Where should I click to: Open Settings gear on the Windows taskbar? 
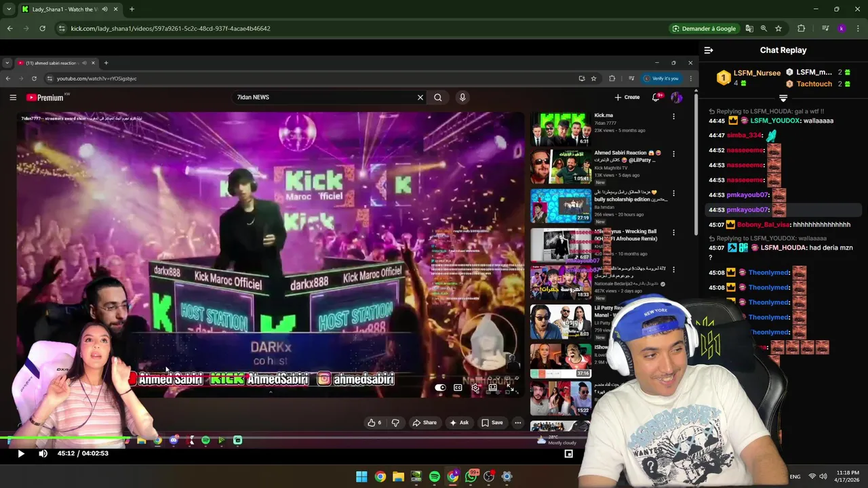pos(507,476)
